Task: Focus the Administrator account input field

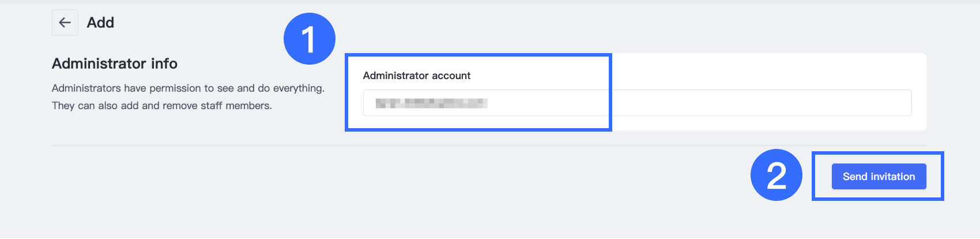Action: 692,103
